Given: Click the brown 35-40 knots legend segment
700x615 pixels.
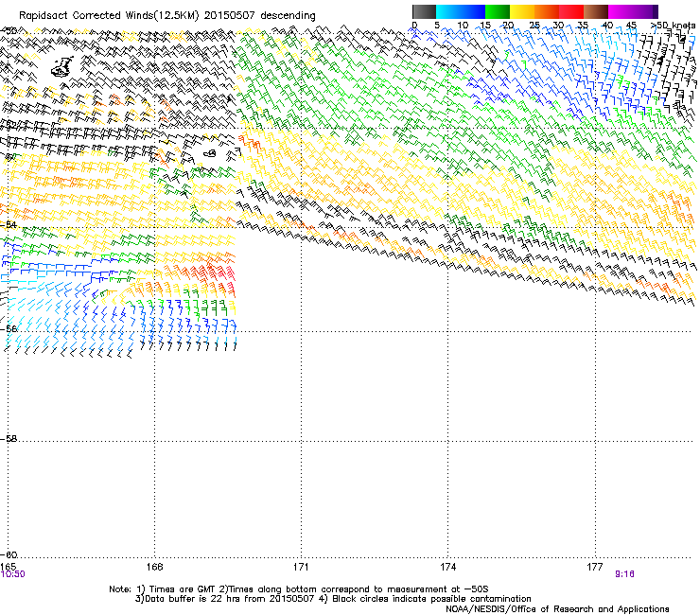Looking at the screenshot, I should pos(596,11).
